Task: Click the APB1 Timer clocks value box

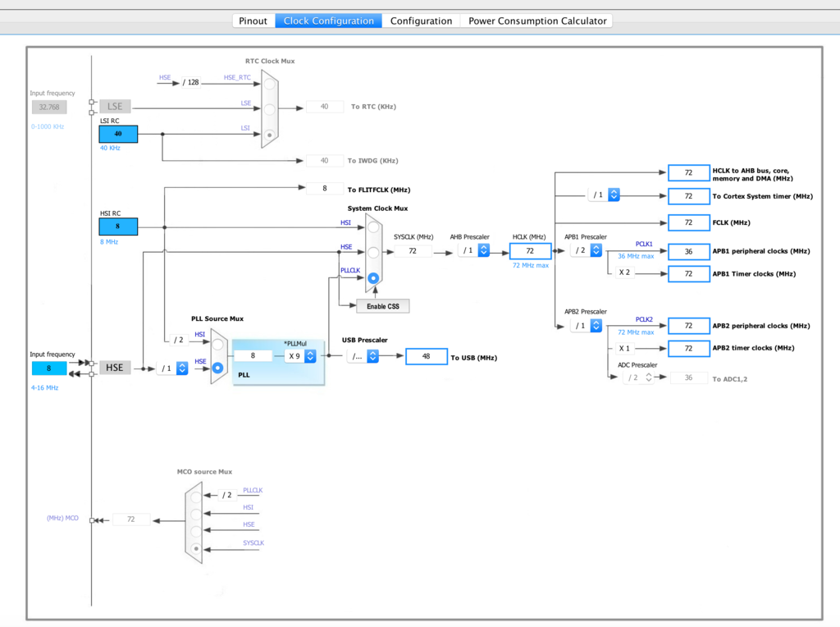Action: click(689, 274)
